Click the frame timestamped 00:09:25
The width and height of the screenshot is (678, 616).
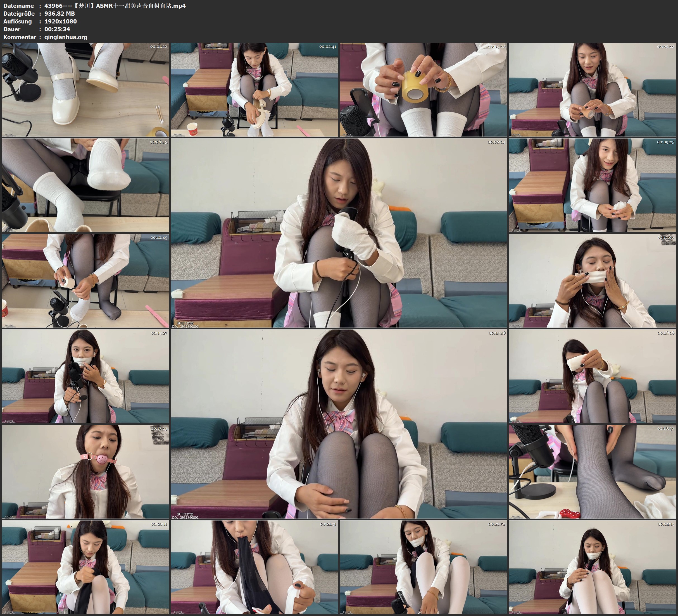tap(592, 185)
